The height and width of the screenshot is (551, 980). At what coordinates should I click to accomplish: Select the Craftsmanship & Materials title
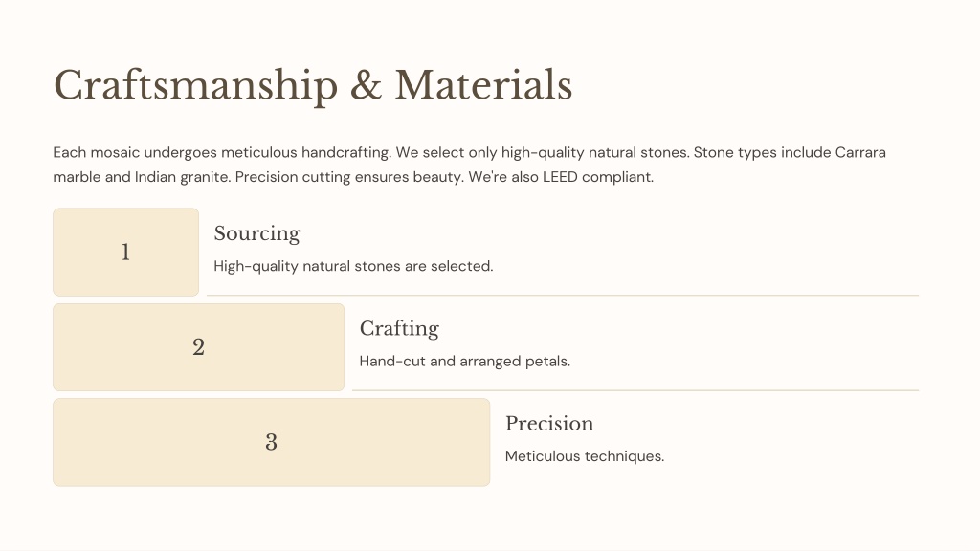(313, 85)
